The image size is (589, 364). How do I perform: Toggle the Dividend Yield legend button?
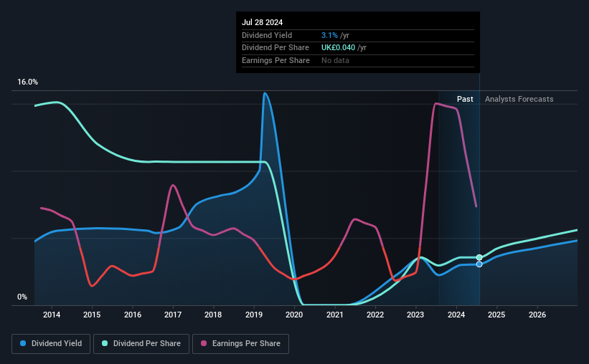point(51,344)
